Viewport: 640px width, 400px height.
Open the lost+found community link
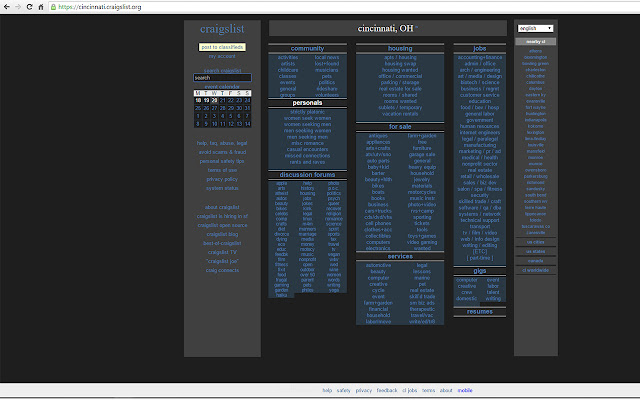[x=327, y=64]
